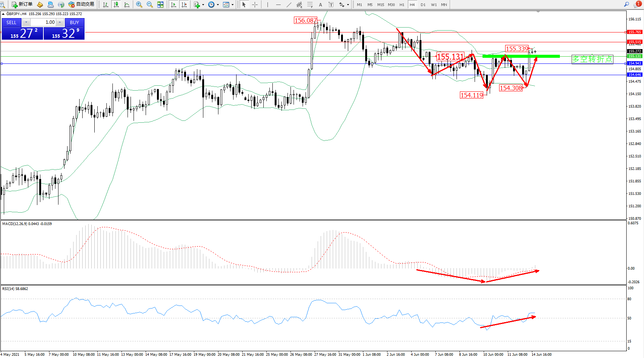Switch to the D1 timeframe
This screenshot has height=358, width=644.
click(x=423, y=5)
